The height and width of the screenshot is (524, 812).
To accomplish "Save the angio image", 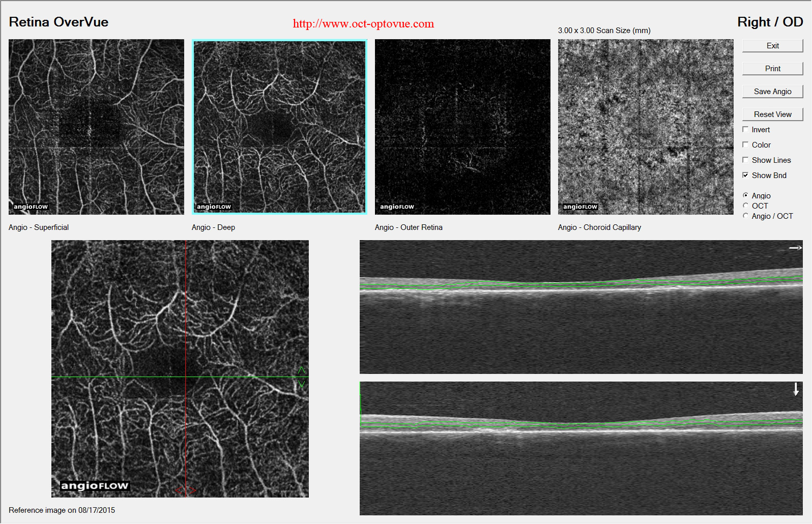I will (x=772, y=92).
